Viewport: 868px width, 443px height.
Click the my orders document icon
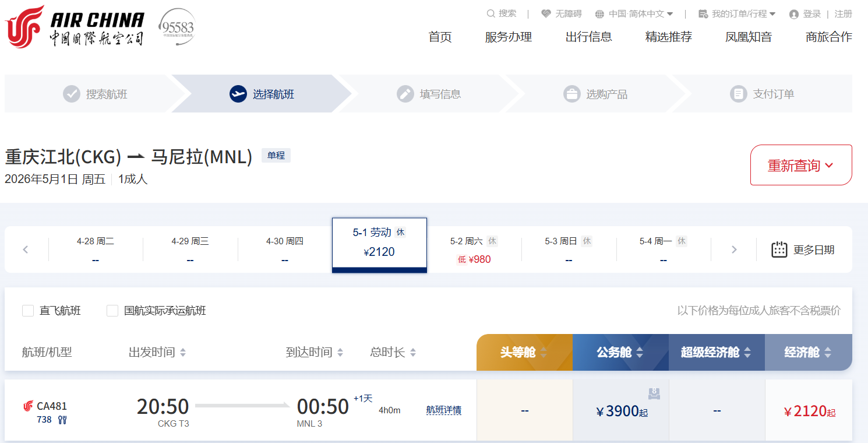(703, 14)
